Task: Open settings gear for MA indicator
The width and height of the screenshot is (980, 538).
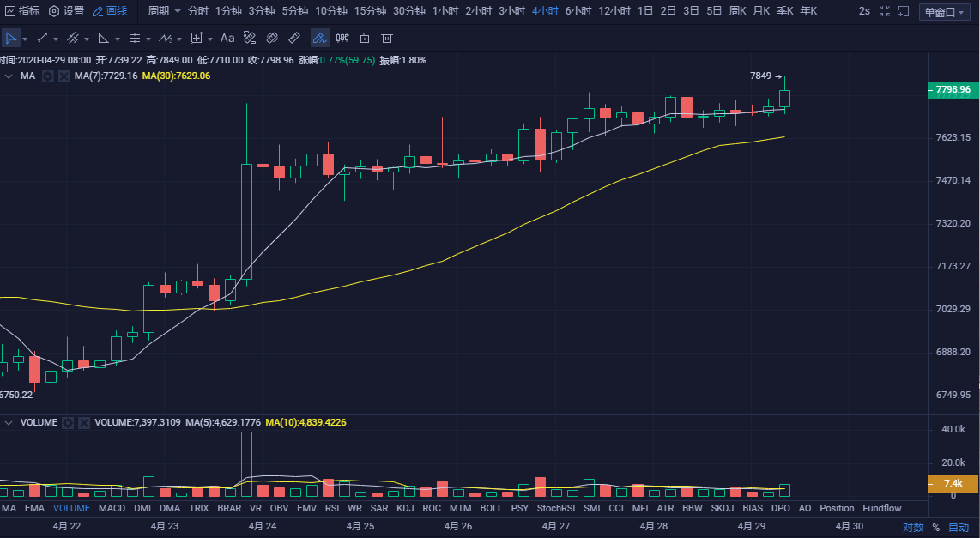Action: click(48, 76)
